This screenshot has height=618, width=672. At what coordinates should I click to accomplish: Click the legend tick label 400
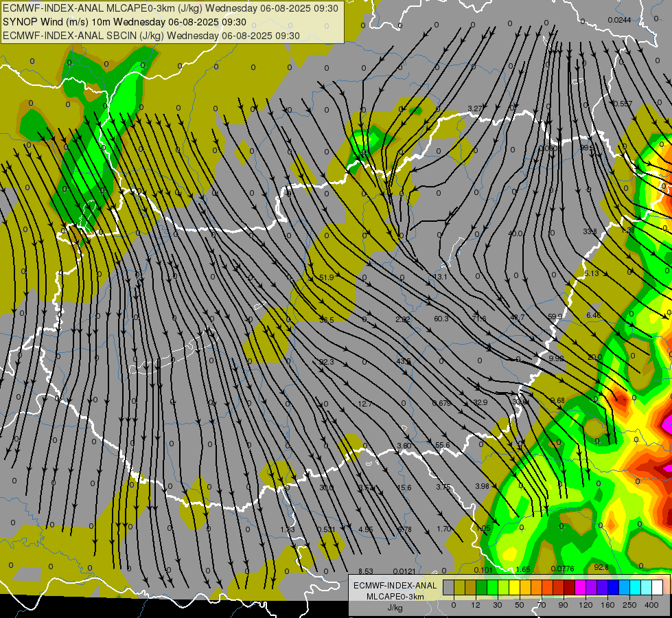point(651,605)
